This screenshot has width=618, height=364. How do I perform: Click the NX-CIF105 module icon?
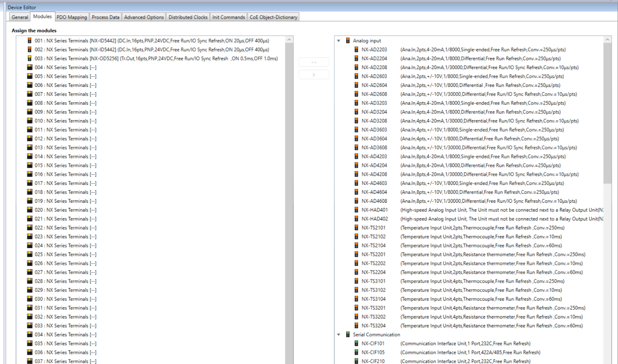[x=356, y=352]
